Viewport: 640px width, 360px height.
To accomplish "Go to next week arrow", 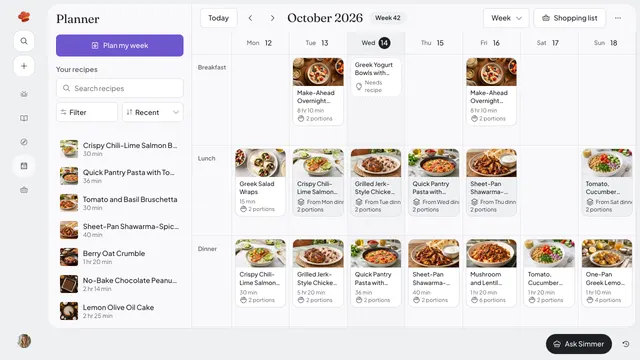I will [x=272, y=18].
